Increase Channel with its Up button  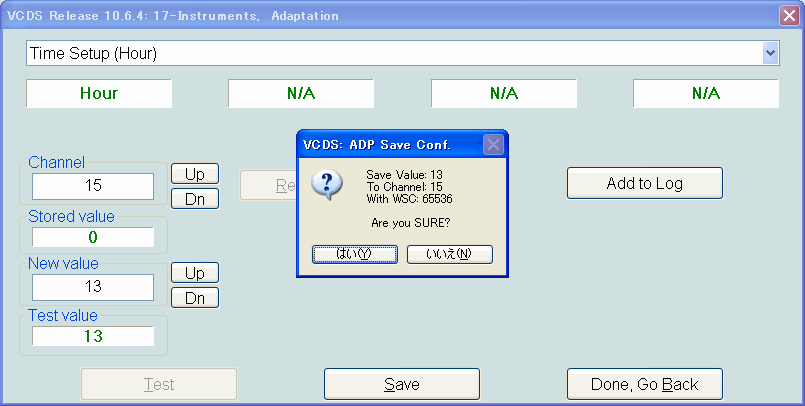point(195,174)
